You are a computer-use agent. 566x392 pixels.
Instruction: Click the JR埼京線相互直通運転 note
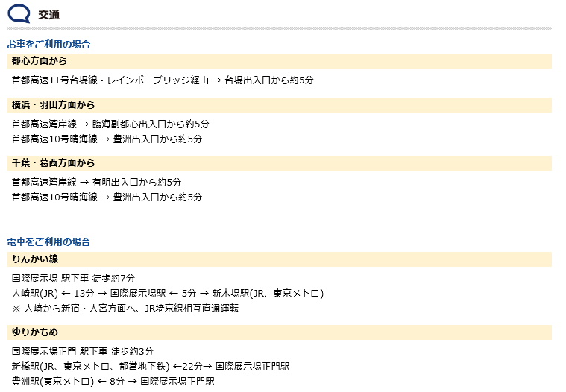tap(125, 309)
